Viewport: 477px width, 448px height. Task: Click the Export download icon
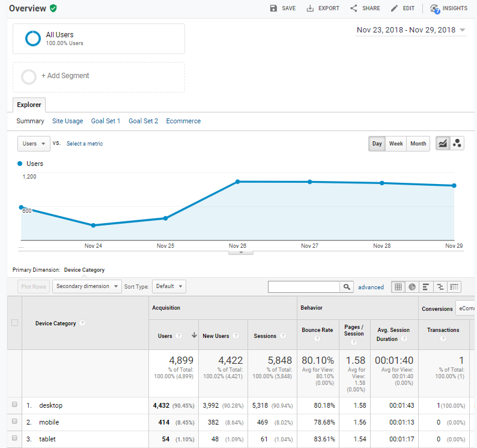310,8
